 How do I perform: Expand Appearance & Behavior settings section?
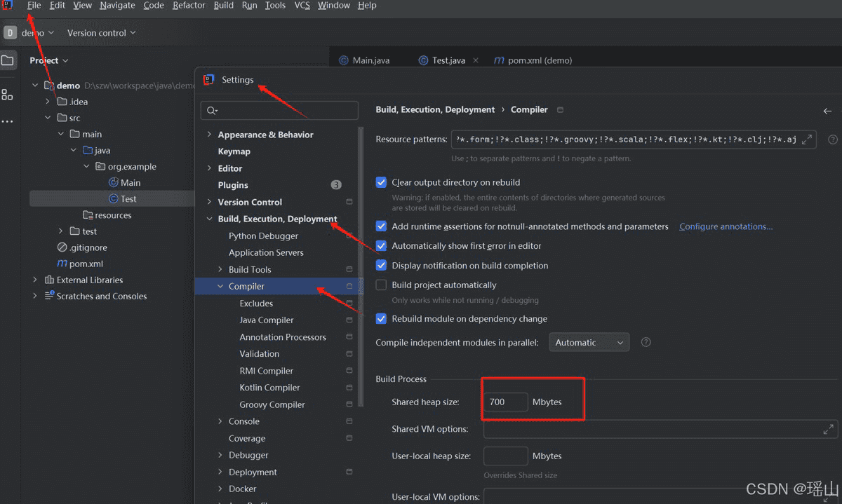(x=209, y=135)
